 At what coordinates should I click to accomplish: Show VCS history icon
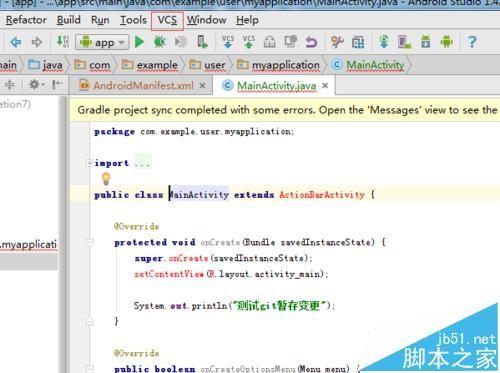click(x=270, y=42)
